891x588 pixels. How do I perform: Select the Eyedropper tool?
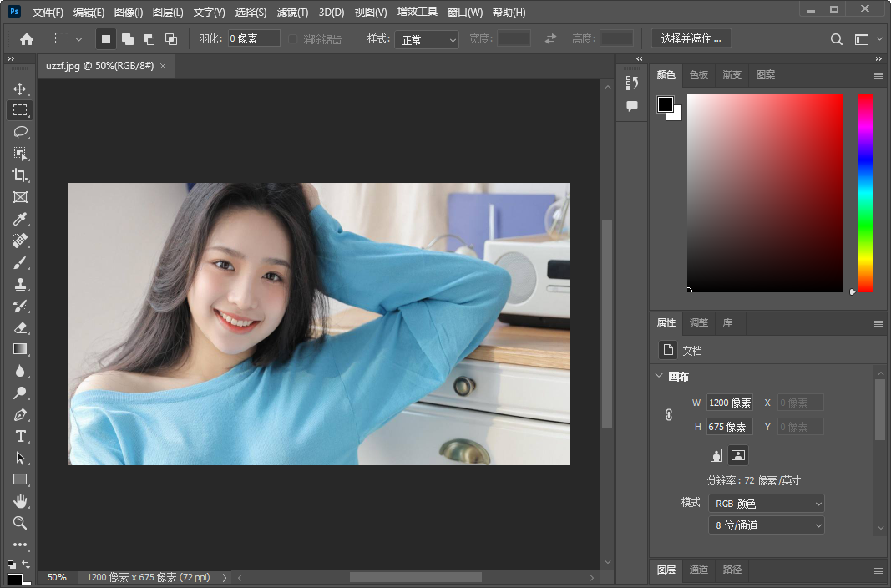pos(20,219)
